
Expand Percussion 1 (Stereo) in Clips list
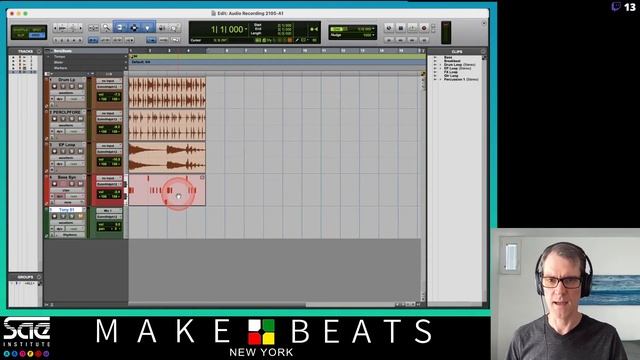440,79
